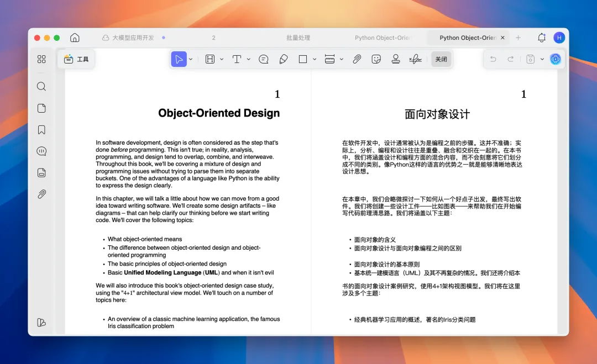Expand the text tool dropdown arrow
This screenshot has height=364, width=597.
point(249,59)
